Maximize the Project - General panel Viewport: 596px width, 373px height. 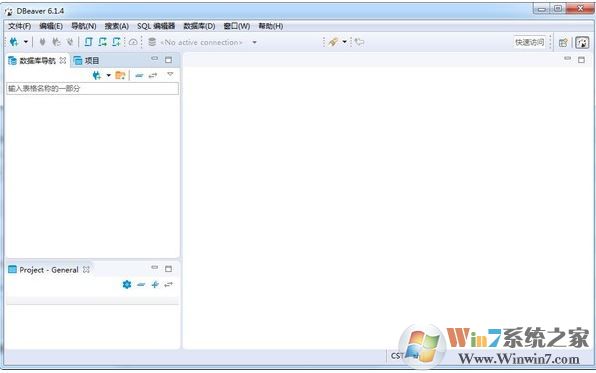(168, 269)
